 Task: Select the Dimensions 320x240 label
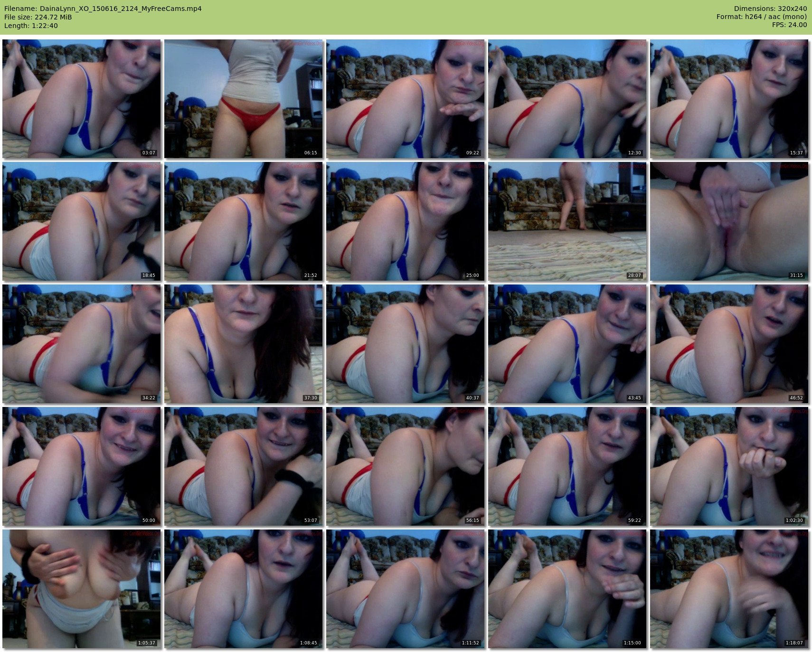click(770, 9)
